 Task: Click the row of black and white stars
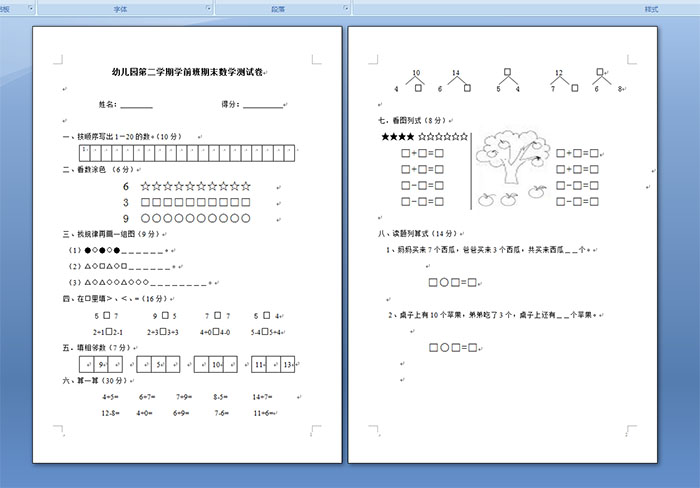point(425,136)
